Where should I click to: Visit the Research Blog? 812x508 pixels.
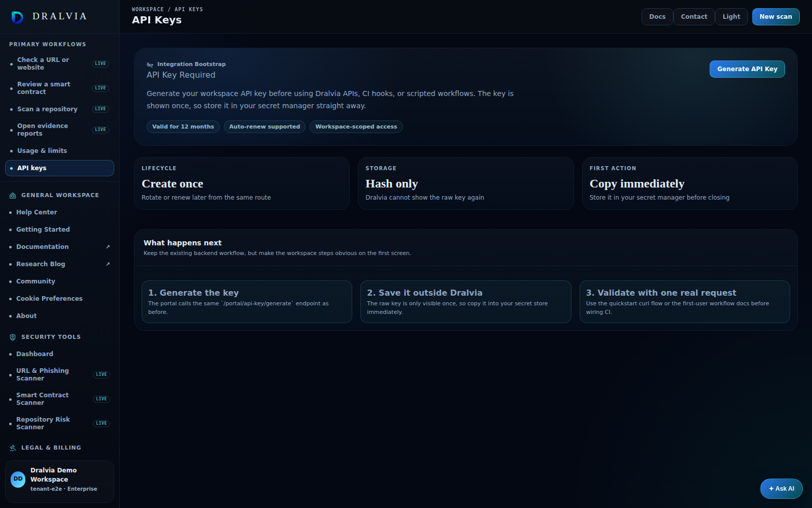point(60,264)
